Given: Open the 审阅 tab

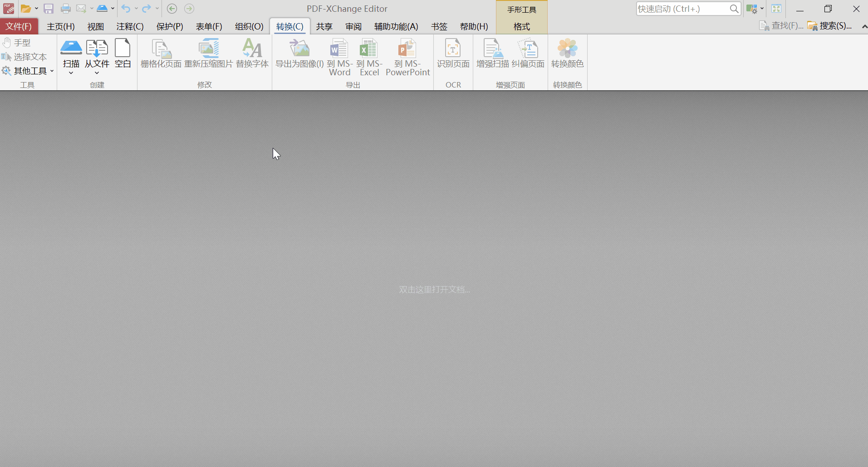Looking at the screenshot, I should 353,26.
